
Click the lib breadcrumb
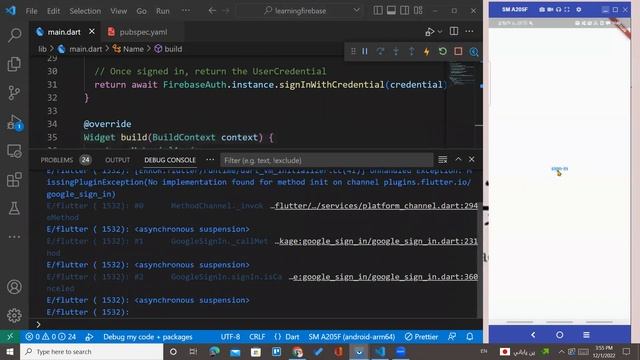point(42,49)
